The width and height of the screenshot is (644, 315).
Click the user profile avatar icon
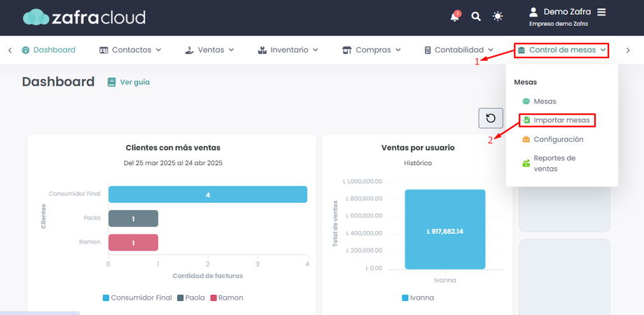pos(533,12)
